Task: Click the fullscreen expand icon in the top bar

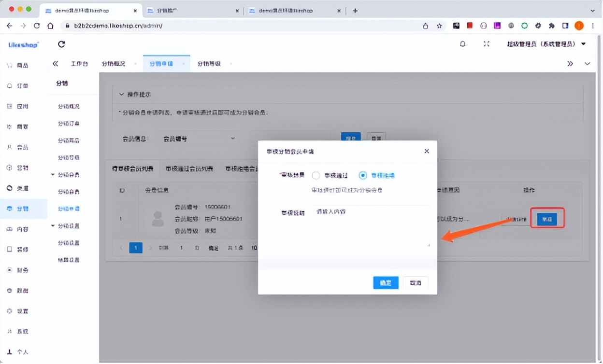Action: tap(487, 43)
